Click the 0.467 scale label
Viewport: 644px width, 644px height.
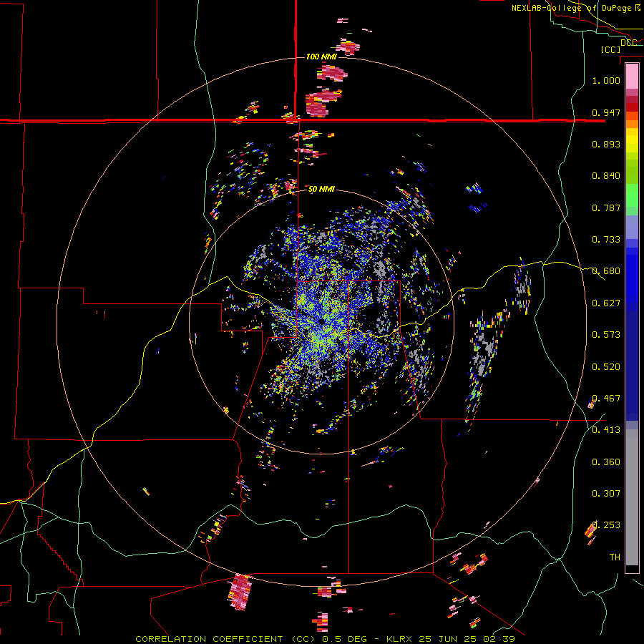point(606,399)
